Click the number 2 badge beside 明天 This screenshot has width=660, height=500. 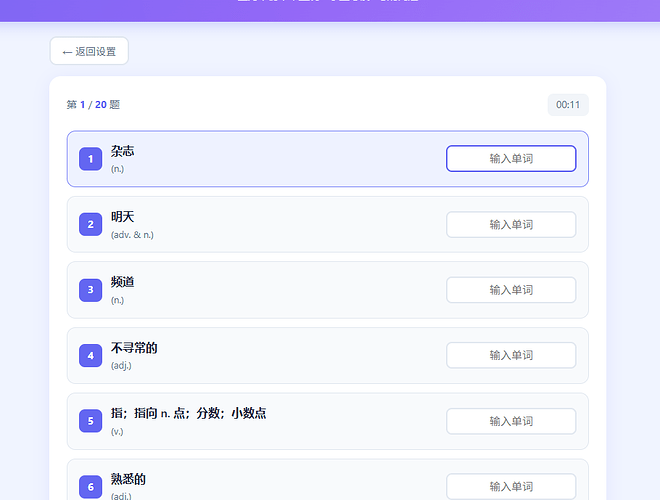pos(90,224)
